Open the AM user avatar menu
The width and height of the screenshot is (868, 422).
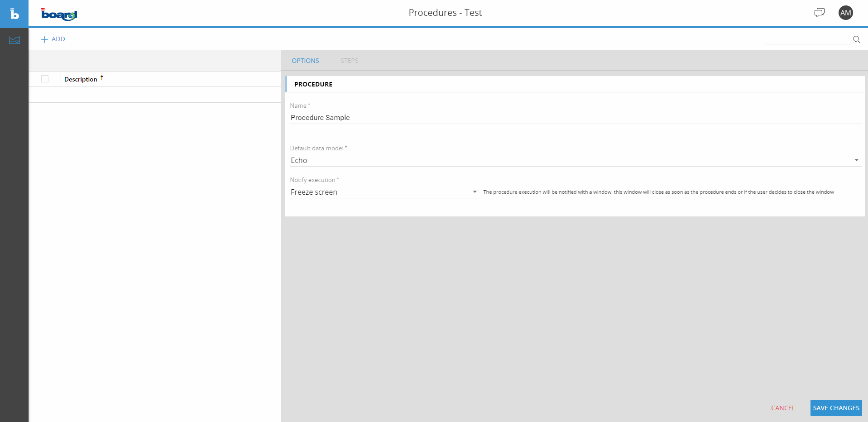845,13
